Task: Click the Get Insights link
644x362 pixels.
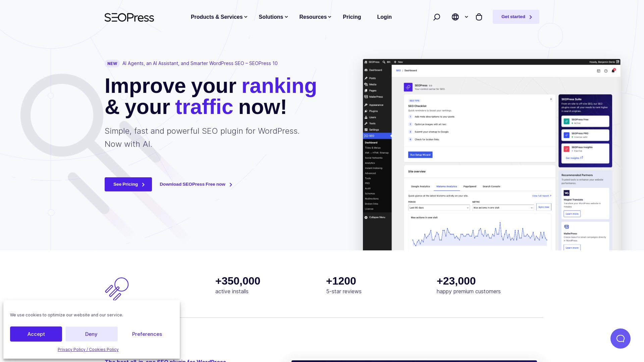Action: pos(574,158)
